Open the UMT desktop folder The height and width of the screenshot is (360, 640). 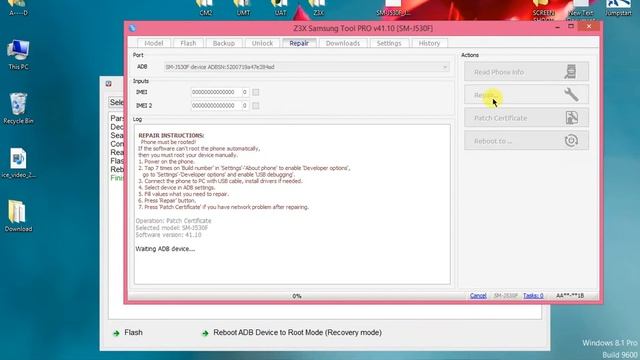pos(243,7)
